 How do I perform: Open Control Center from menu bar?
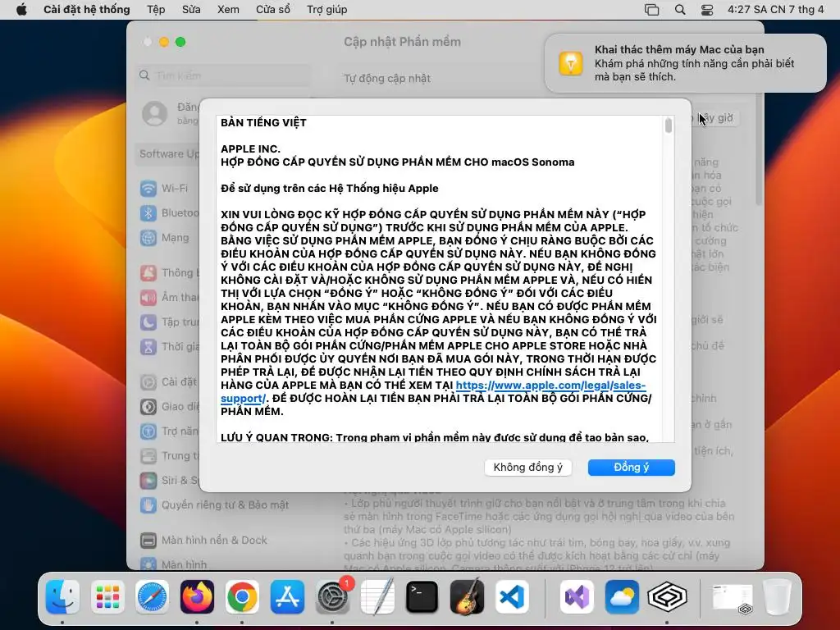(x=707, y=10)
